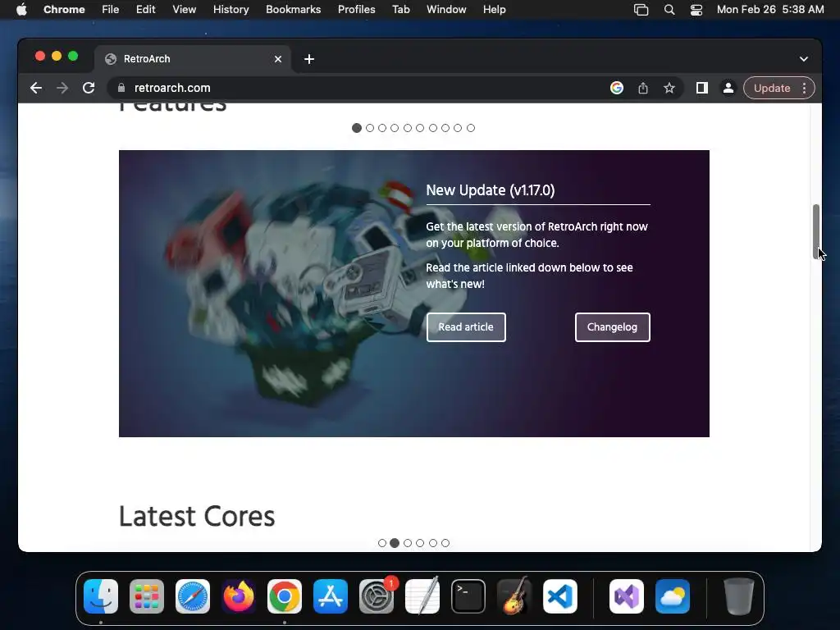Click the Read article button
The width and height of the screenshot is (840, 630).
click(x=466, y=327)
